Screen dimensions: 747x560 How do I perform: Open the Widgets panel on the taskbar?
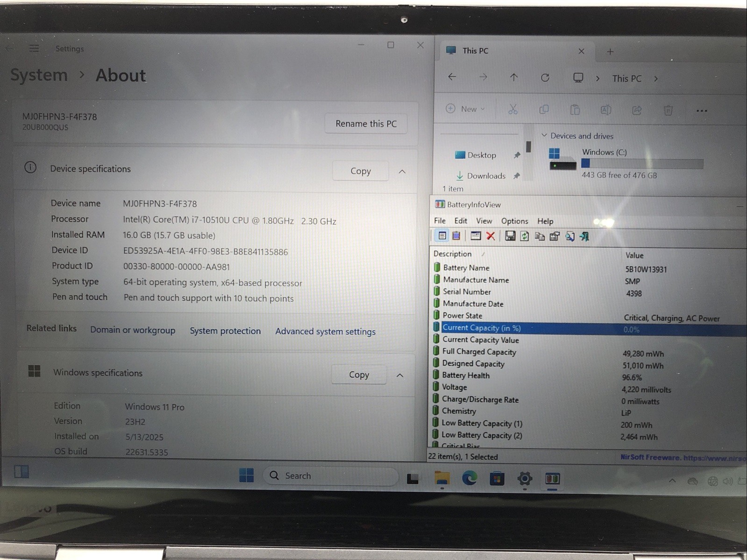point(21,471)
